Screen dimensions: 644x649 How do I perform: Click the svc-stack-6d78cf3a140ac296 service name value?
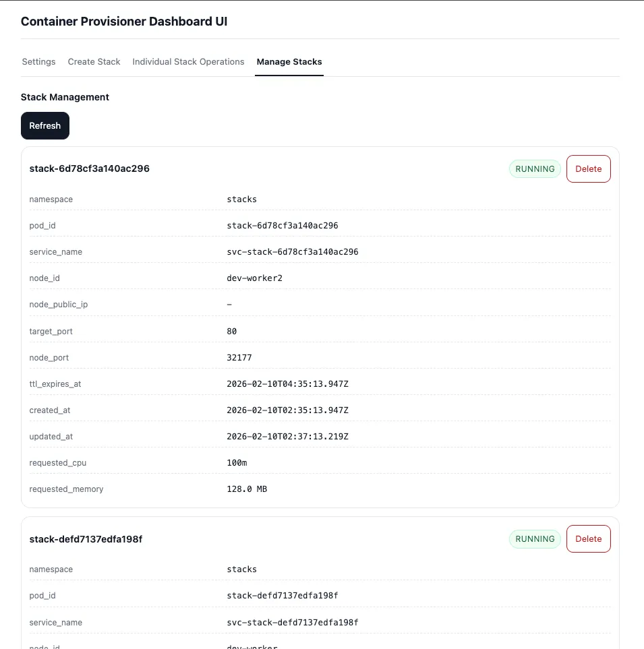point(293,251)
